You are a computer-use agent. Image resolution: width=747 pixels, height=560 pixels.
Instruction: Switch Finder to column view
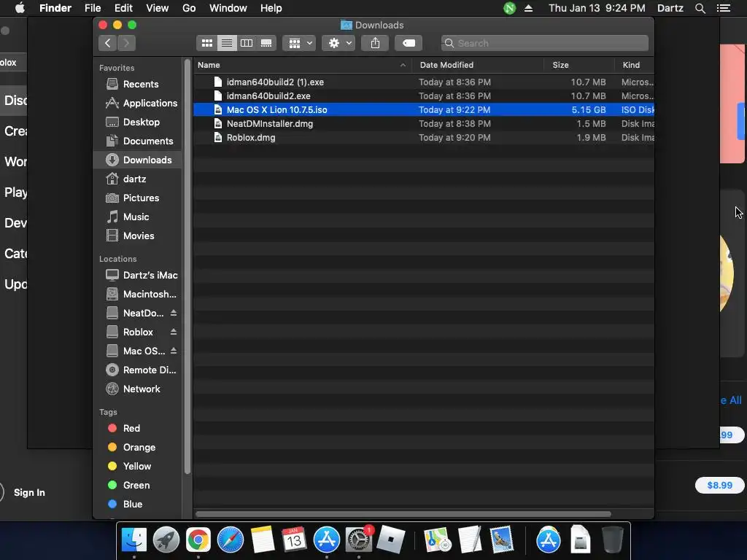pos(247,43)
